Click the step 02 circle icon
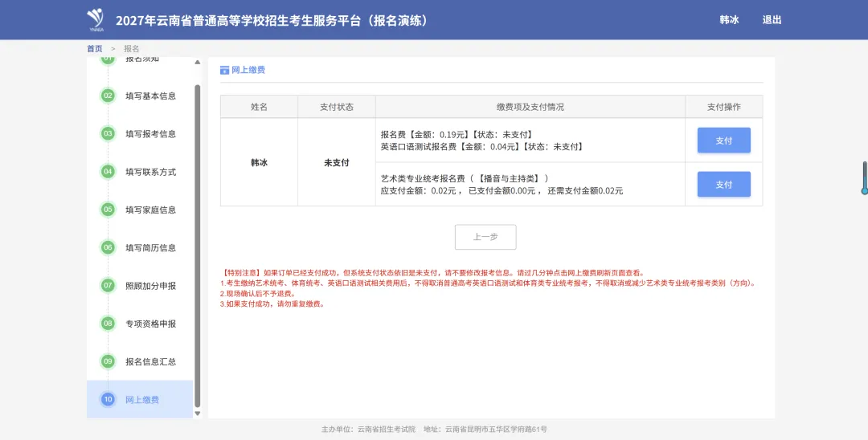This screenshot has width=868, height=440. [108, 96]
